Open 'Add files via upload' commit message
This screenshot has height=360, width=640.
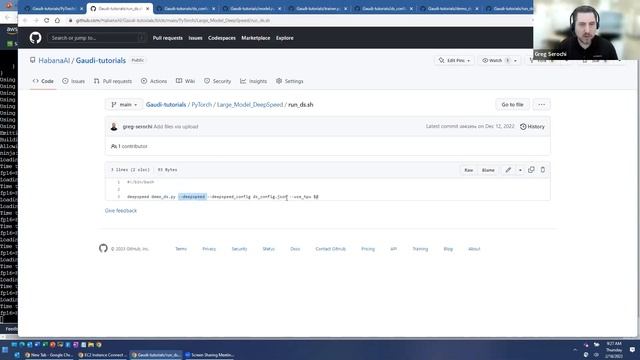click(x=176, y=127)
